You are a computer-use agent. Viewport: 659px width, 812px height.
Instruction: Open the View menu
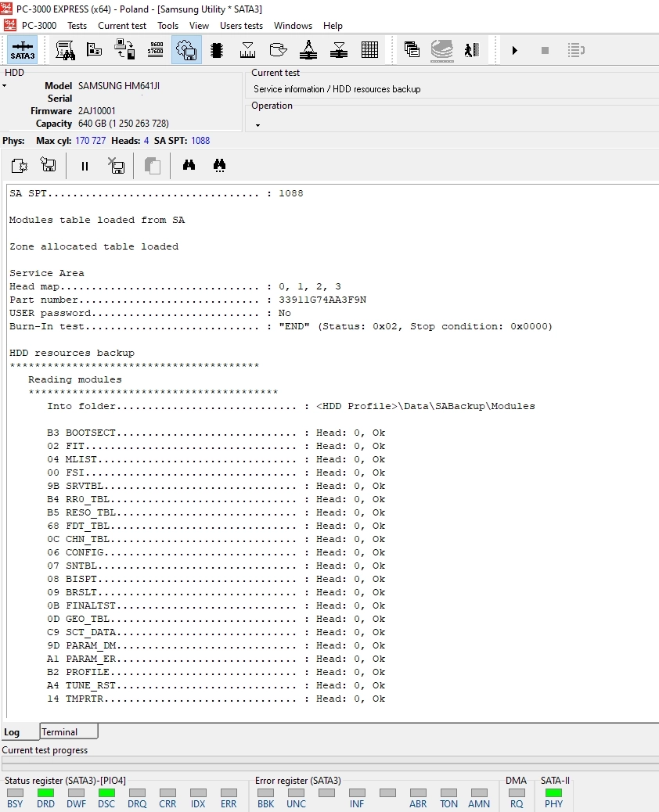pyautogui.click(x=199, y=25)
